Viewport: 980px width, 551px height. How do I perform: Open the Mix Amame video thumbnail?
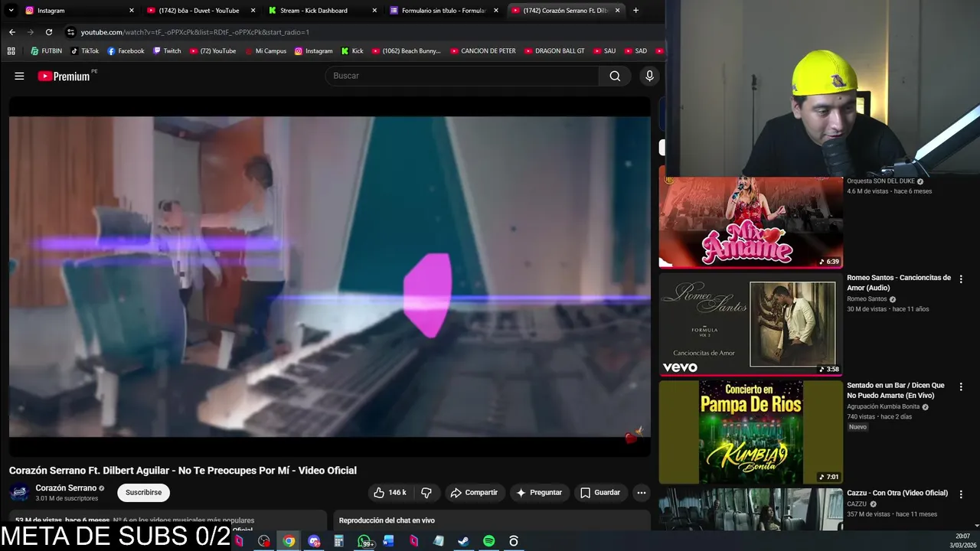tap(751, 222)
